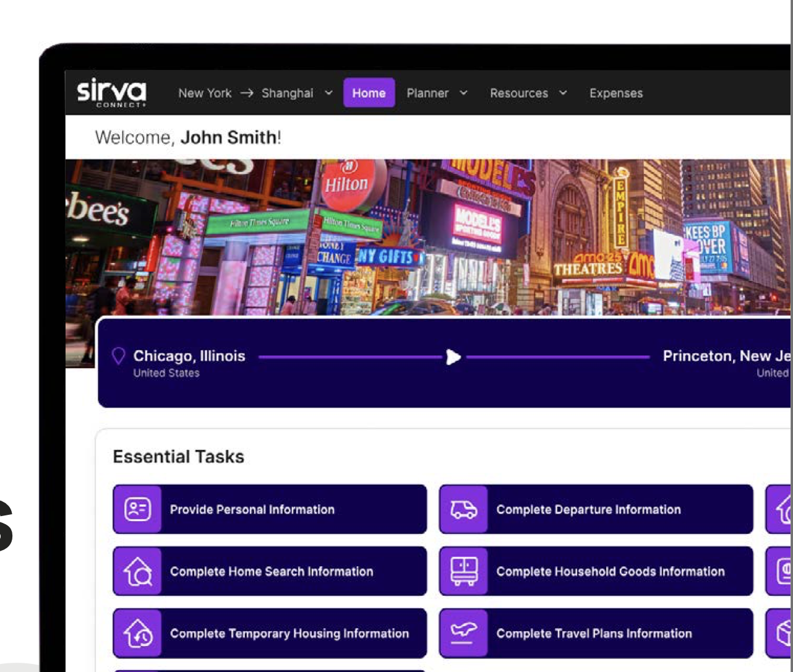Open Complete Departure Information task
793x672 pixels.
click(596, 509)
